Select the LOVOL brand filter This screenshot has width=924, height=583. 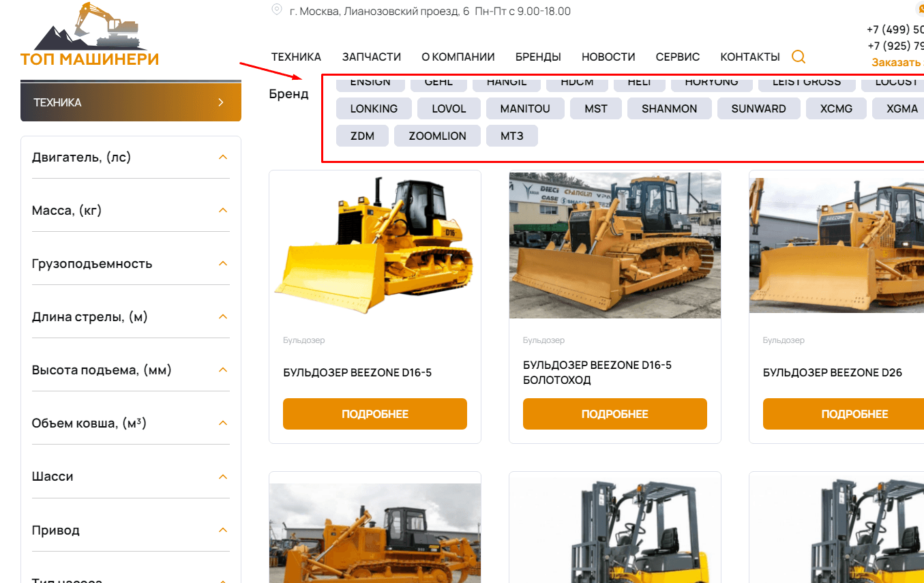449,108
